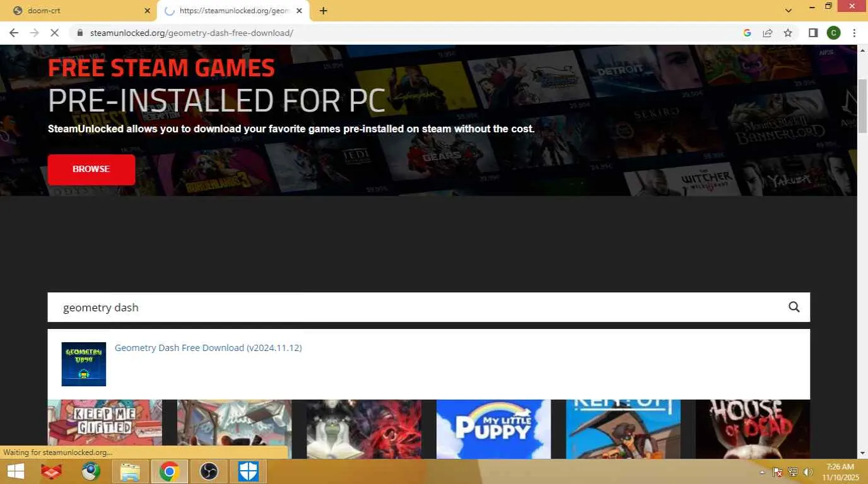This screenshot has height=484, width=868.
Task: Stop loading the current page
Action: tap(54, 33)
